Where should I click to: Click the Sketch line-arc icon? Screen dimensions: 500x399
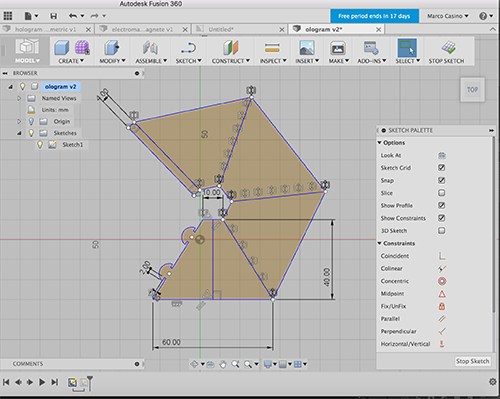[189, 48]
